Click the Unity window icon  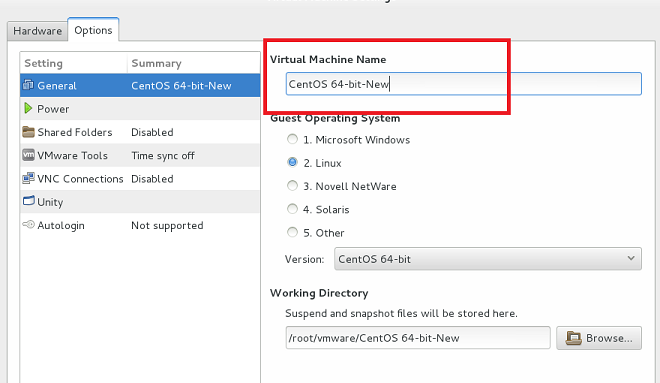(28, 201)
